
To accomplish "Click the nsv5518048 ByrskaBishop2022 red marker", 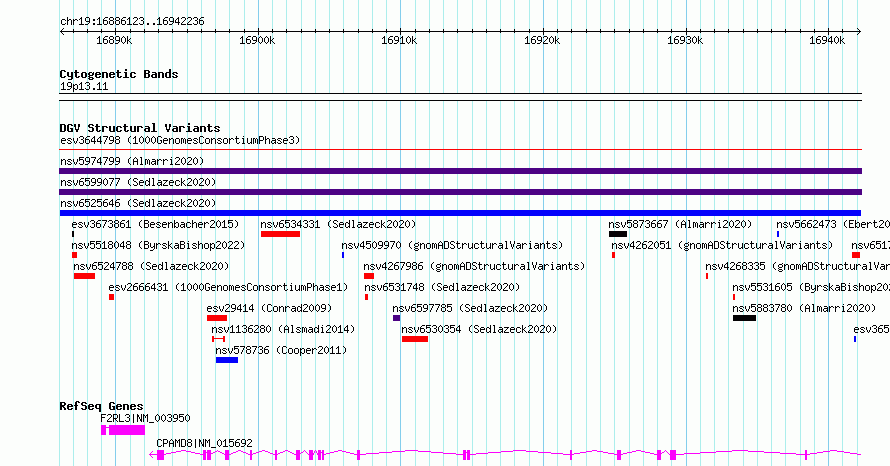I will [x=74, y=255].
